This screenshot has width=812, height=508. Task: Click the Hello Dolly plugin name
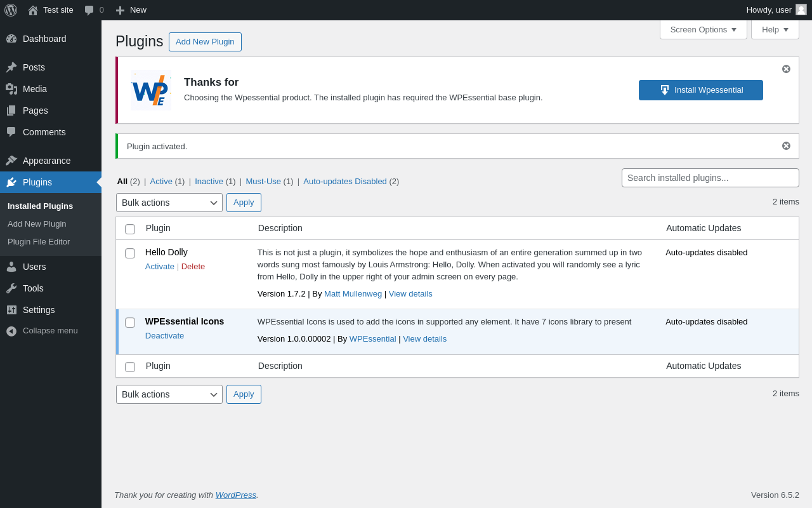[x=166, y=252]
